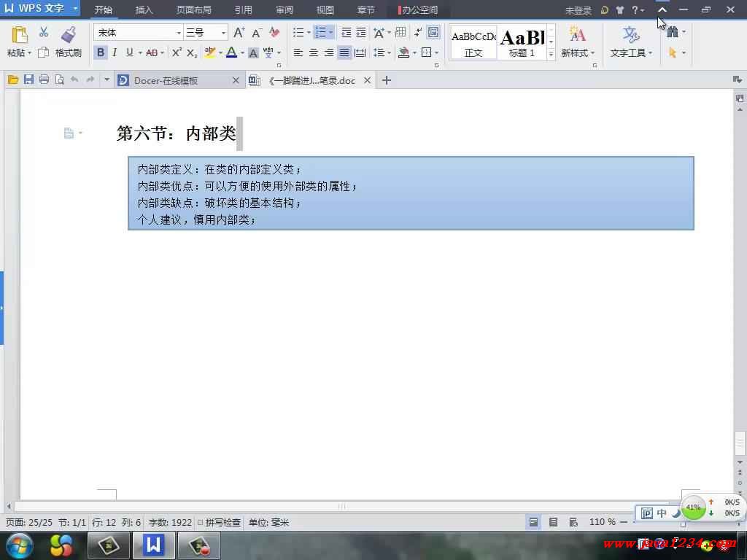Click the increase font size icon
The image size is (747, 560).
(239, 33)
